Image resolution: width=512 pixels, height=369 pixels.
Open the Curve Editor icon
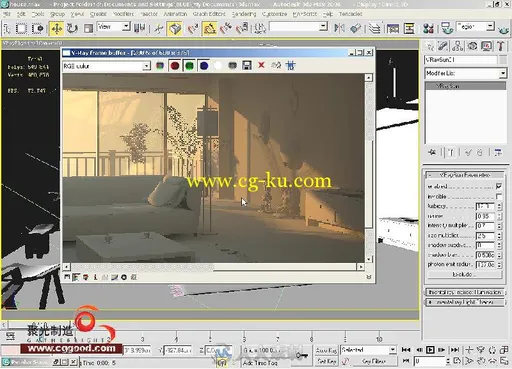coord(393,28)
